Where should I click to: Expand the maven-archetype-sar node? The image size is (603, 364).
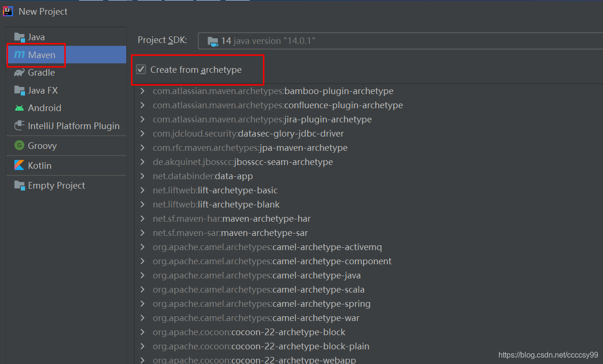coord(143,233)
